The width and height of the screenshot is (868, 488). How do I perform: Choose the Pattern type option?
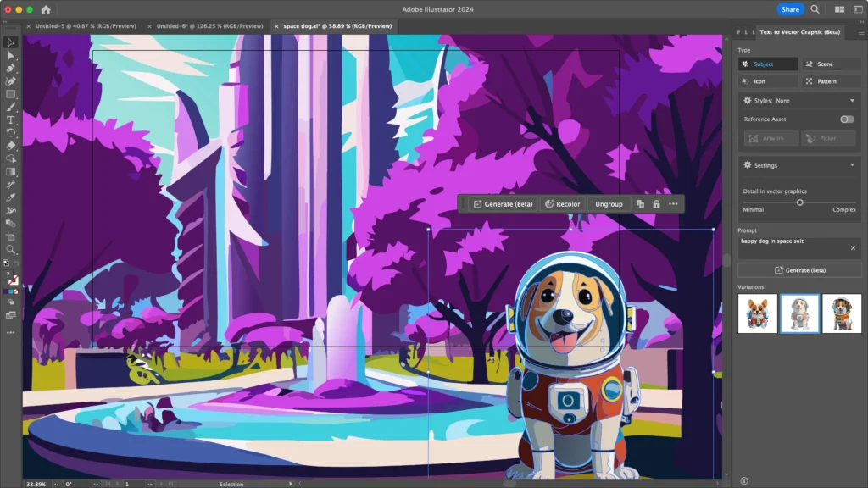[x=831, y=81]
